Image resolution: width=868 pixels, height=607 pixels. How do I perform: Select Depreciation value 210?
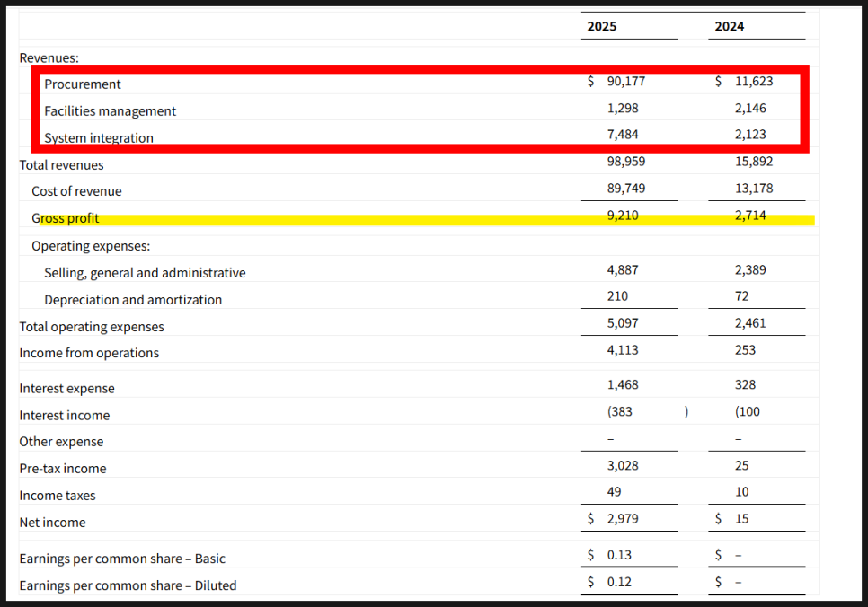point(618,296)
